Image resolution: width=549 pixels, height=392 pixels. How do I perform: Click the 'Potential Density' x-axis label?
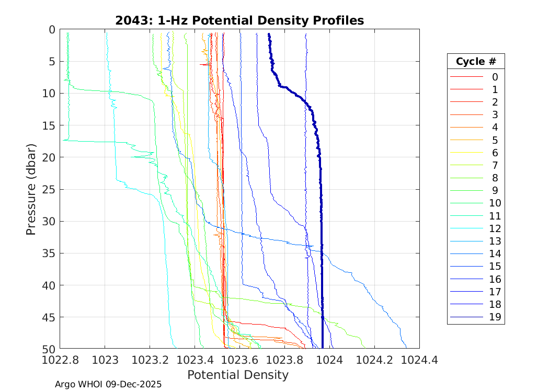(x=238, y=375)
